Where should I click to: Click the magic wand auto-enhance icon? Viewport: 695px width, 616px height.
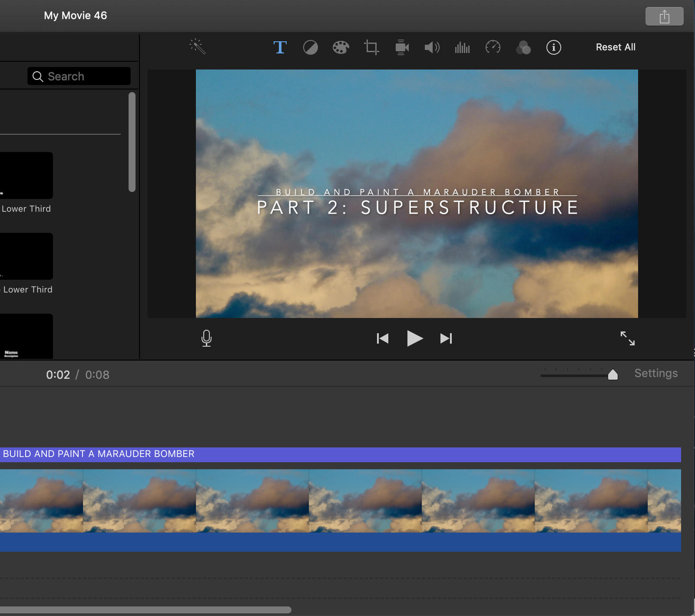(197, 46)
